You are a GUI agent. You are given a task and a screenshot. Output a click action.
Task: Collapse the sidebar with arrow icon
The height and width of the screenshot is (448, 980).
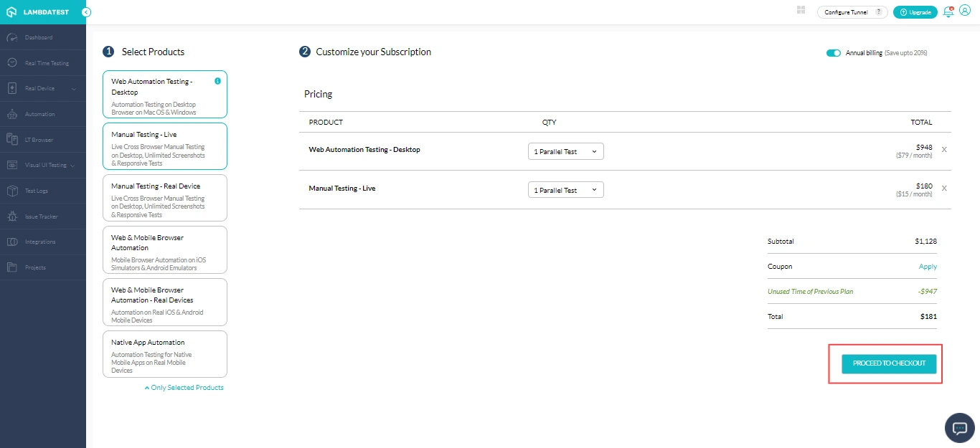(86, 12)
